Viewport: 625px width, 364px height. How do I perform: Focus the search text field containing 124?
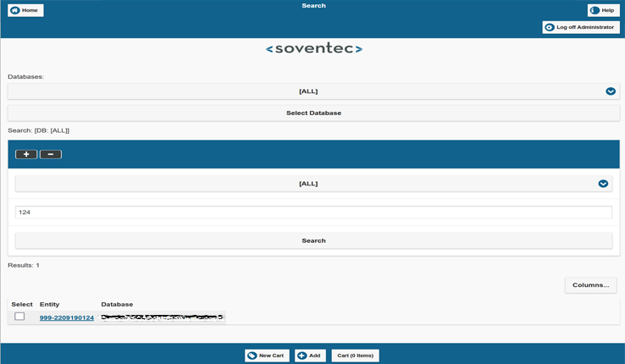[313, 212]
